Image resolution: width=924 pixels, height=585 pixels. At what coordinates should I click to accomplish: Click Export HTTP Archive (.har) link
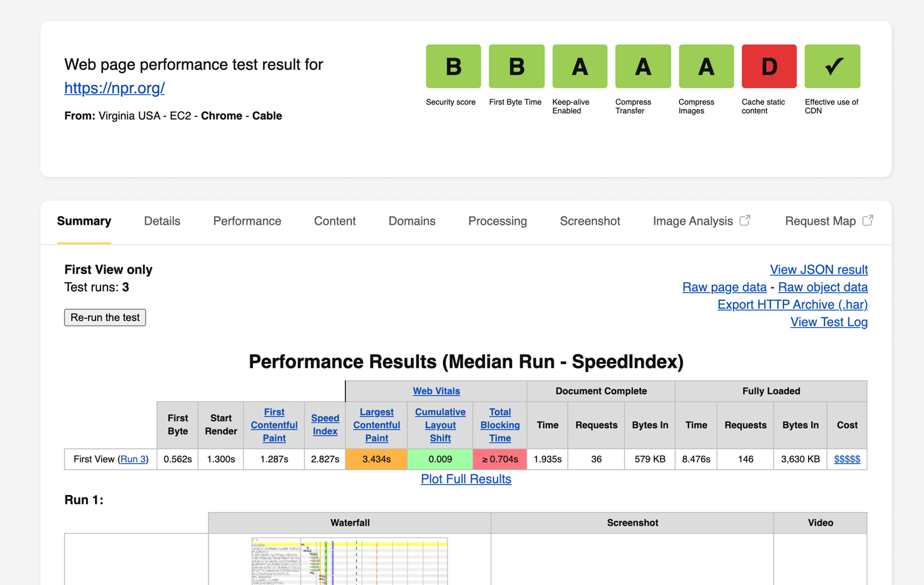792,305
